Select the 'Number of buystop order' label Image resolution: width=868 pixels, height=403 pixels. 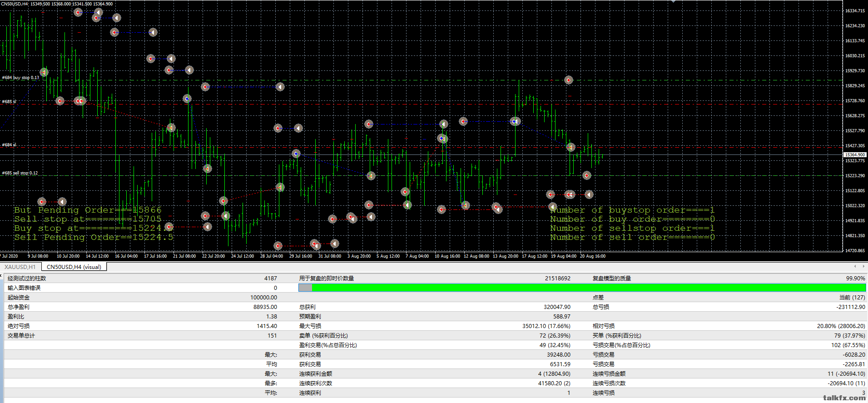[x=633, y=210]
